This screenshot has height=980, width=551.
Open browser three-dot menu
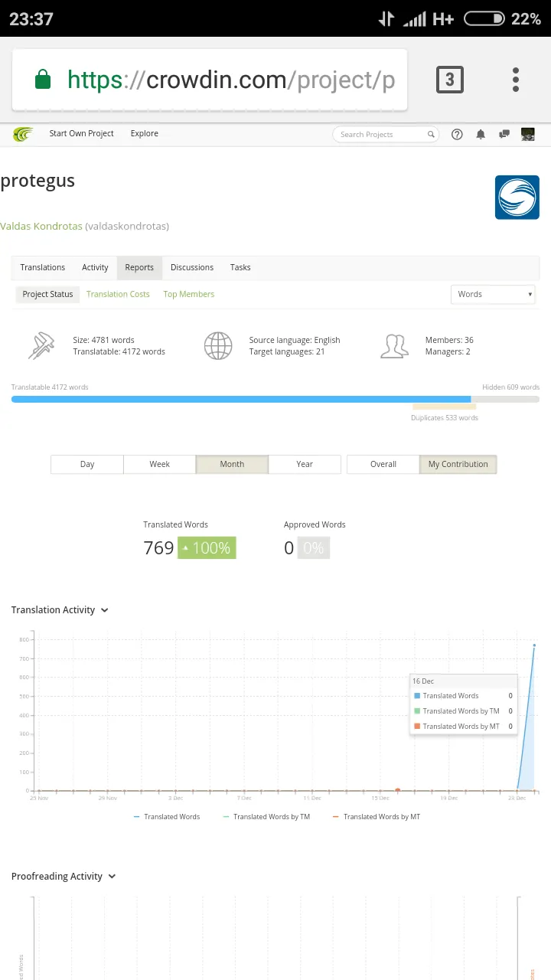tap(516, 80)
